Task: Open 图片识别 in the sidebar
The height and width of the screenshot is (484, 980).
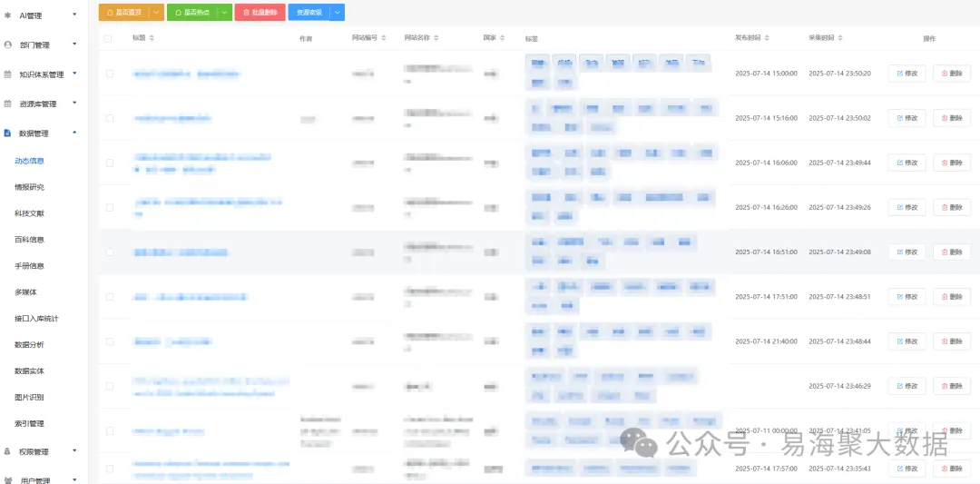Action: (x=29, y=397)
